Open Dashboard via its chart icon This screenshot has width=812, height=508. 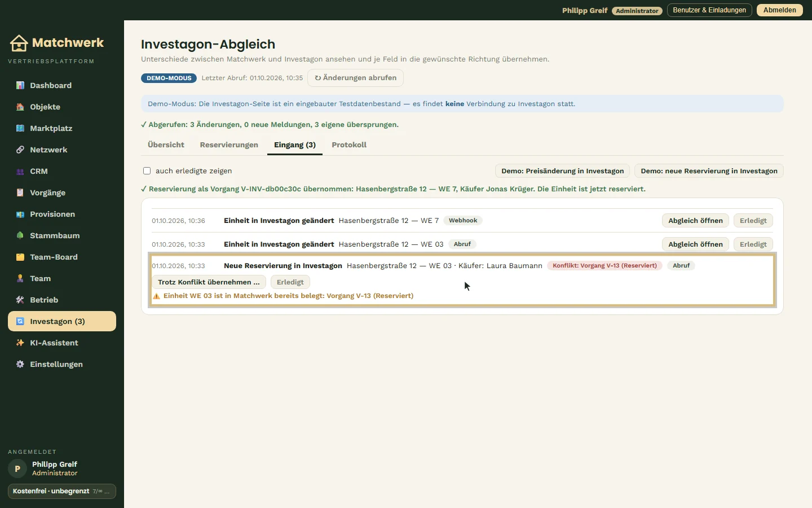20,85
